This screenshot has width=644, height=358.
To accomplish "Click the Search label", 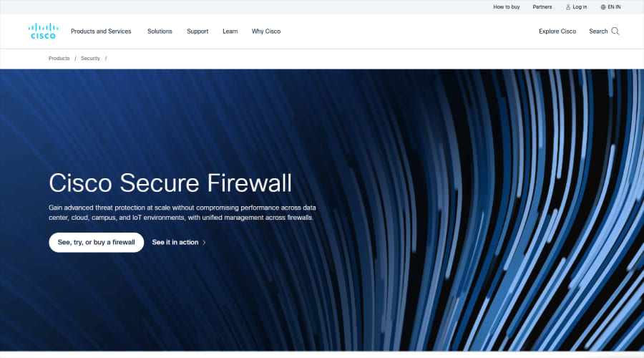I will click(x=598, y=32).
